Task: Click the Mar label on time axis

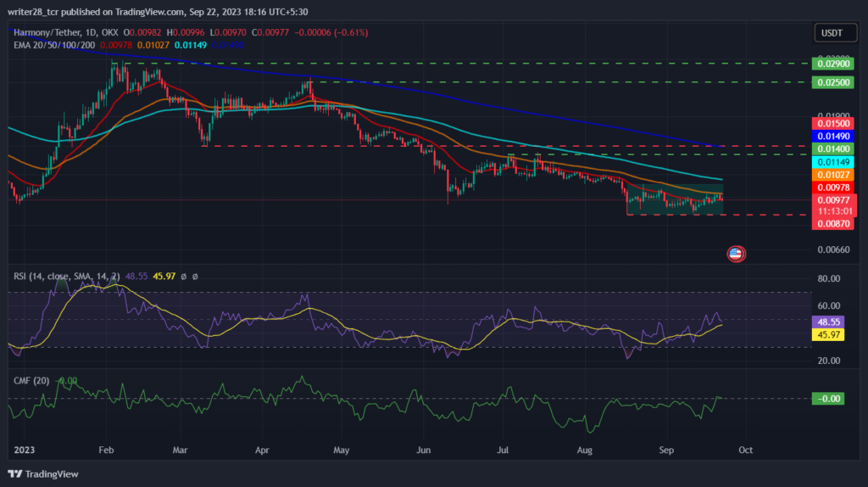Action: (x=180, y=450)
